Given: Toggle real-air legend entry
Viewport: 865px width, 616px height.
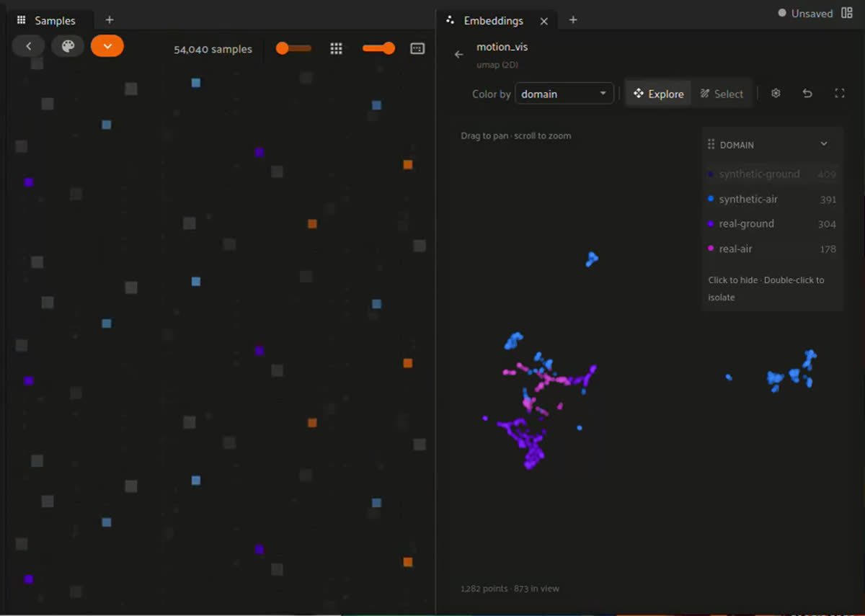Looking at the screenshot, I should pyautogui.click(x=772, y=249).
